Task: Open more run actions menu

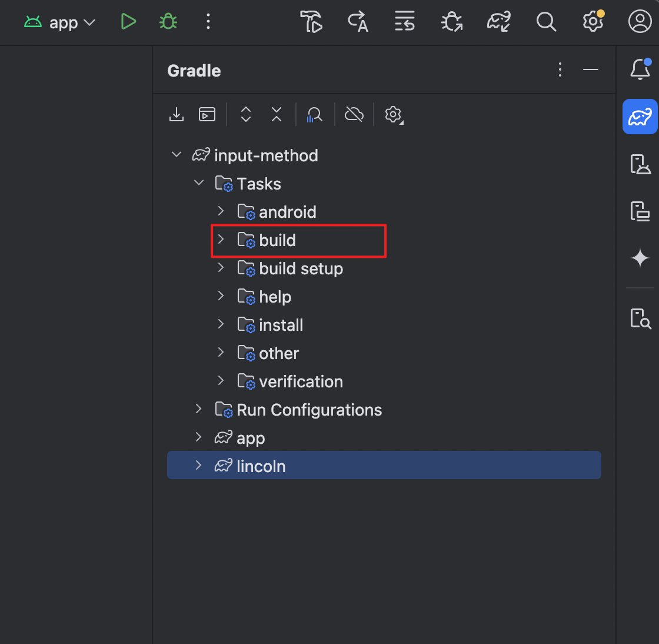Action: 208,21
